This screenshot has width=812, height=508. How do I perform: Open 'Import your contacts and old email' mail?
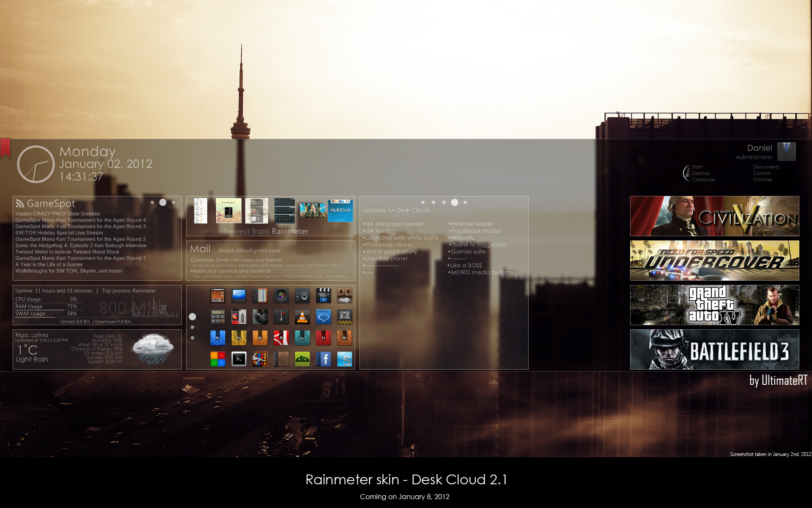[230, 271]
